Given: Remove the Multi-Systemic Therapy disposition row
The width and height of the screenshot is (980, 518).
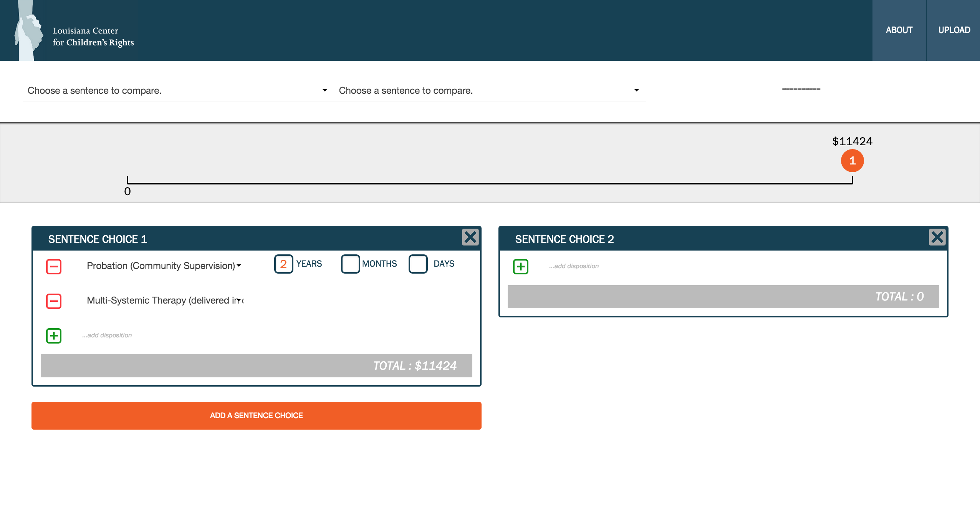Looking at the screenshot, I should 54,301.
